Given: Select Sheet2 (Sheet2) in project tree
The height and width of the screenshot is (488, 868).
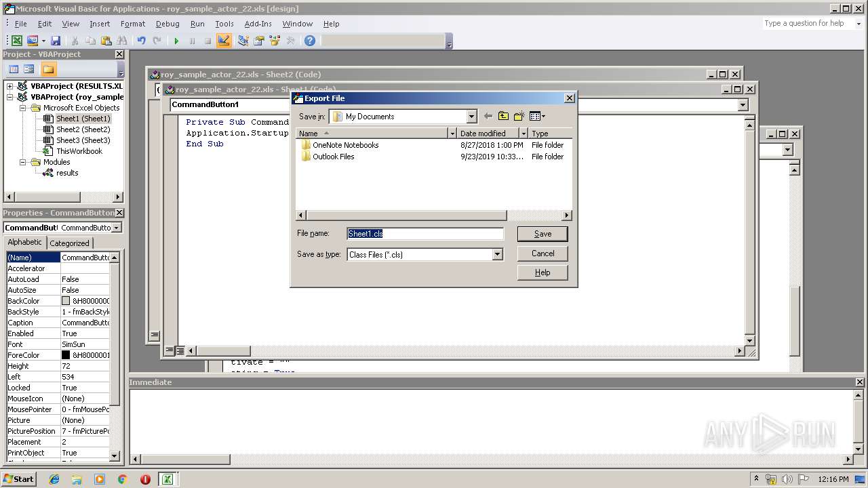Looking at the screenshot, I should 83,129.
